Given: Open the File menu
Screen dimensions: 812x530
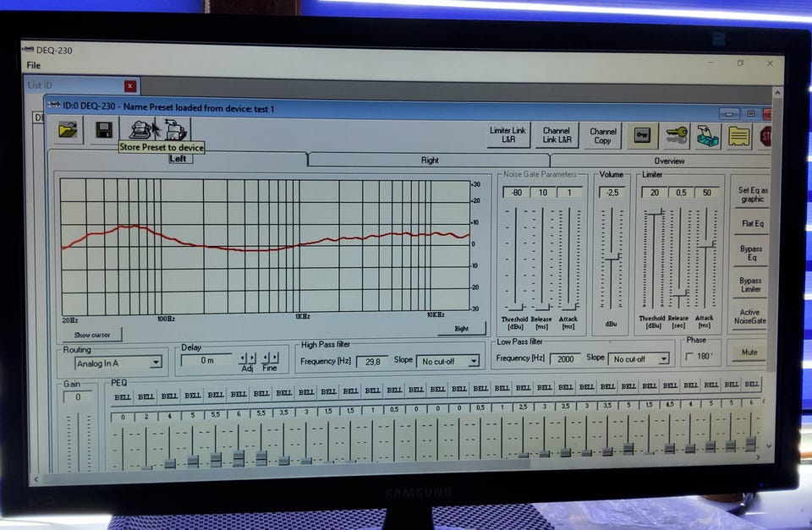Looking at the screenshot, I should point(34,65).
